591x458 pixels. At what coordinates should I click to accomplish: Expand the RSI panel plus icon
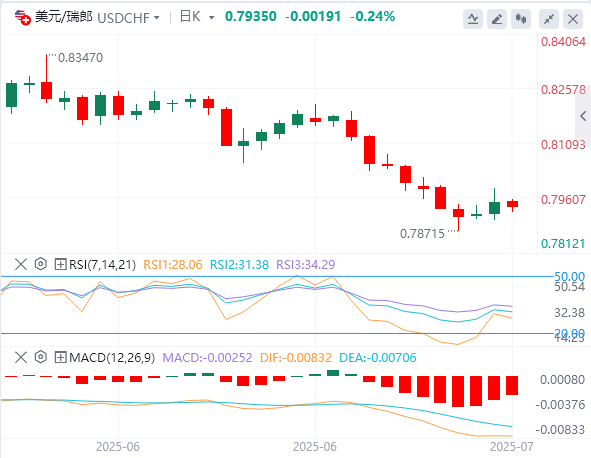[x=60, y=264]
